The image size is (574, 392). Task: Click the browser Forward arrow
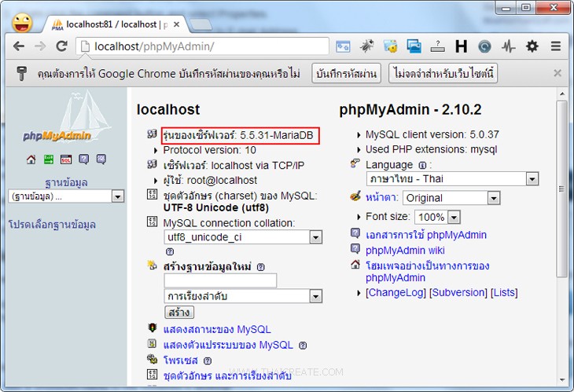[40, 46]
